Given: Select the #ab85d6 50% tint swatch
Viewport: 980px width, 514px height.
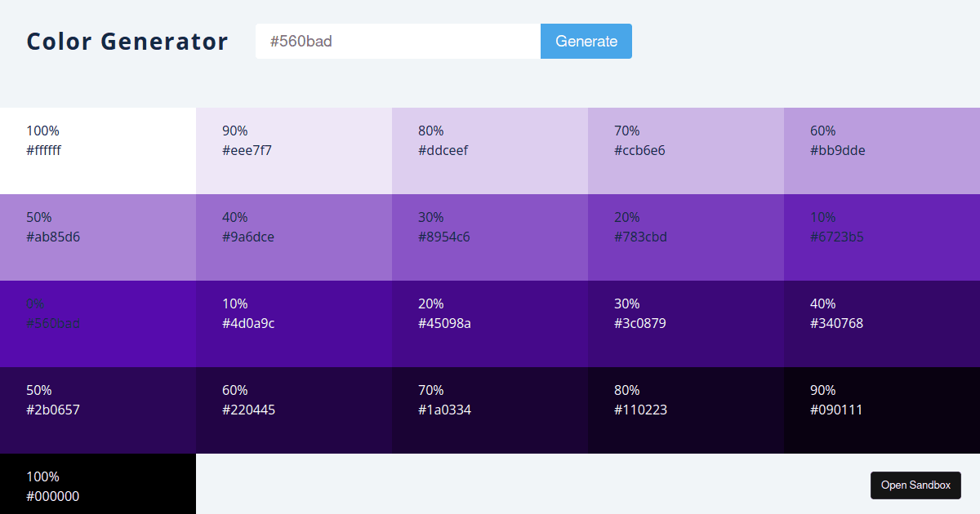Looking at the screenshot, I should 98,237.
